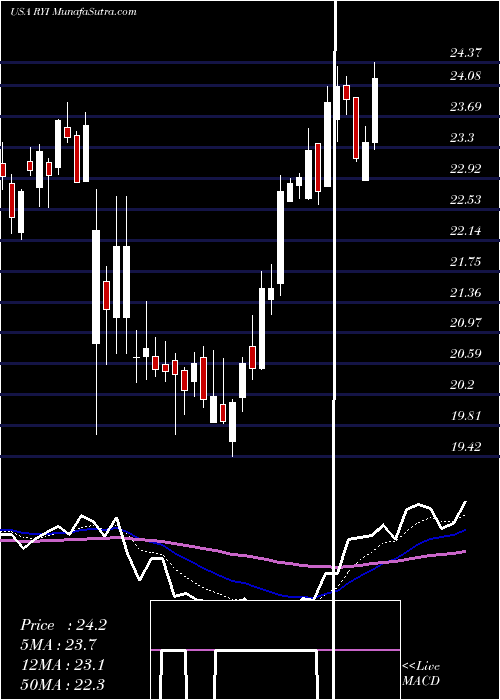Click the 'Price : 24.2' readout
This screenshot has height=700, width=500.
(x=63, y=625)
